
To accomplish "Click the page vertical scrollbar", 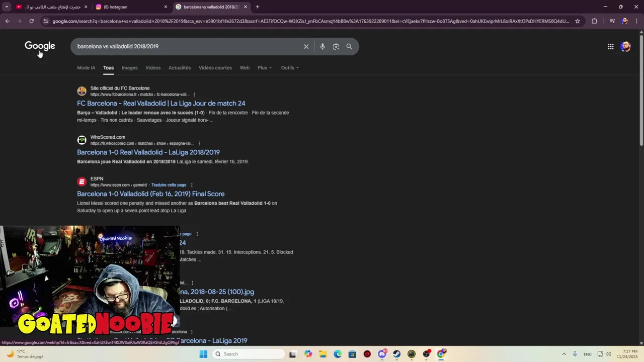I will (641, 90).
